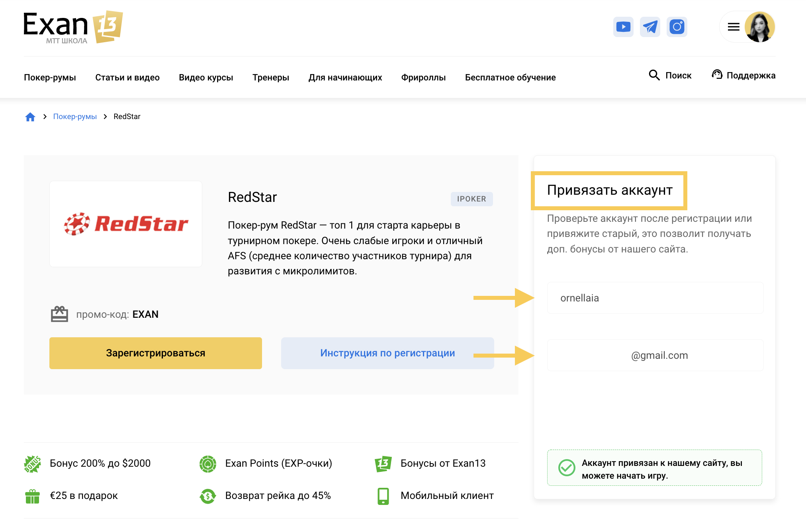Viewport: 806px width, 532px height.
Task: Click the Exan13 bonuses green icon
Action: pos(383,464)
